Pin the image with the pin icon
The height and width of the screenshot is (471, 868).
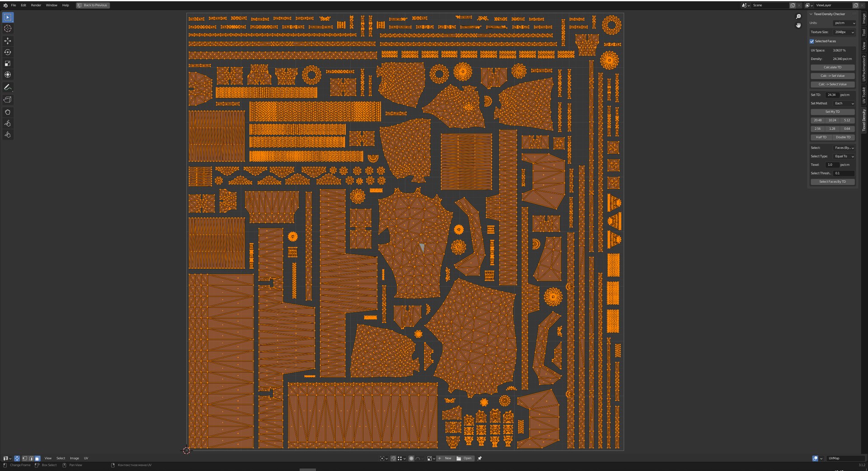pyautogui.click(x=480, y=458)
